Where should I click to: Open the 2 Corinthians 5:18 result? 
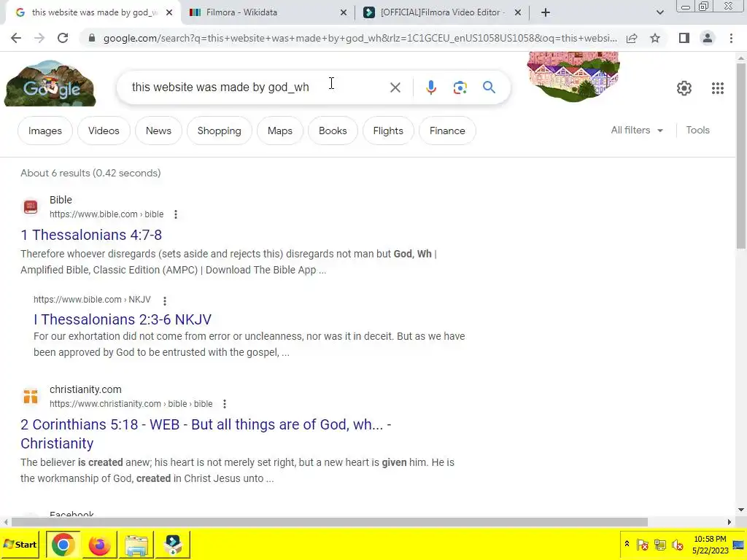(206, 434)
